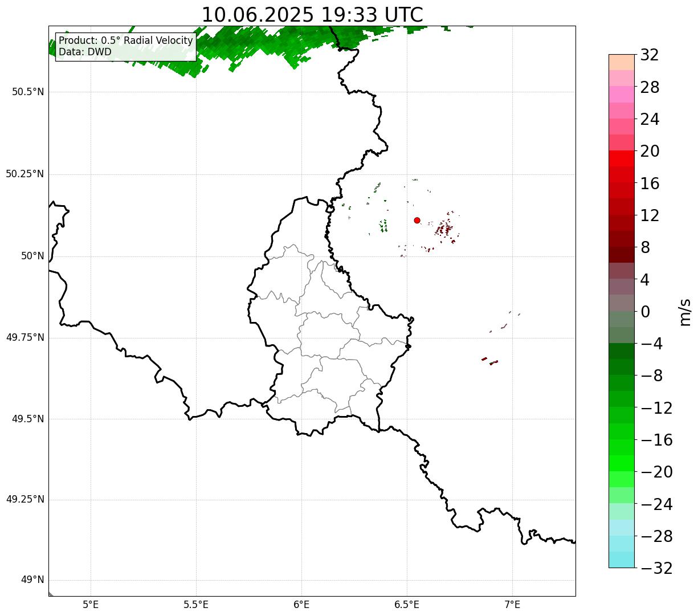Click the red radar site marker
Viewport: 698px width, 616px height.
(417, 220)
